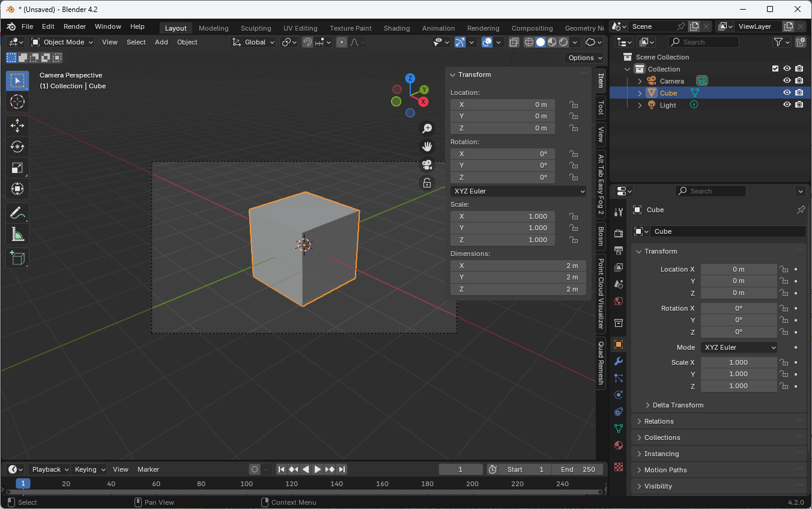This screenshot has height=509, width=812.
Task: Open the Options dropdown
Action: click(x=586, y=58)
